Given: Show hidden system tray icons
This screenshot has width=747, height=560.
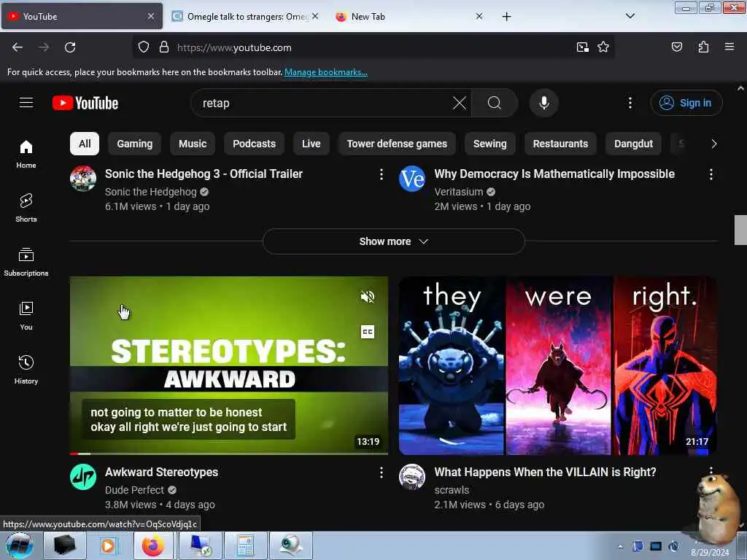Looking at the screenshot, I should (x=620, y=546).
